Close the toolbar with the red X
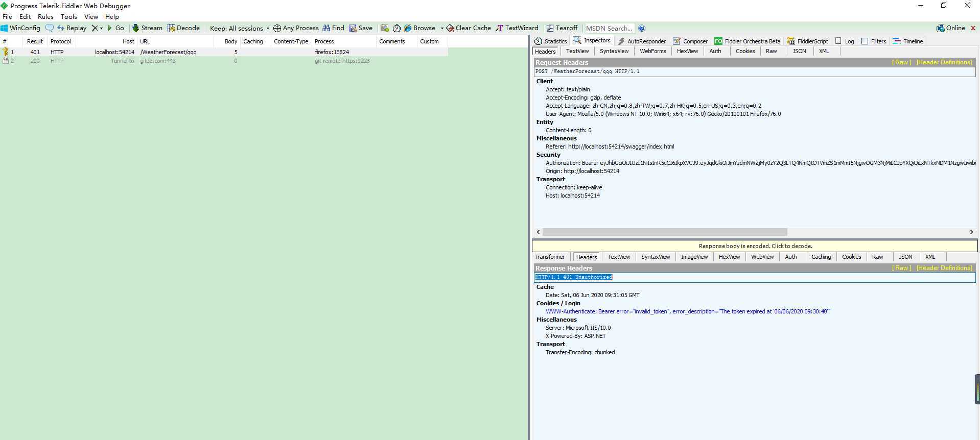The image size is (980, 440). coord(973,28)
